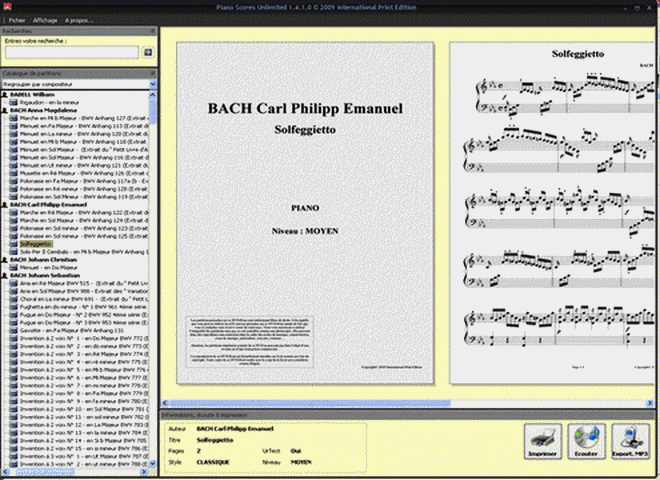660x480 pixels.
Task: Click the Ecouter CD listen button
Action: point(586,441)
